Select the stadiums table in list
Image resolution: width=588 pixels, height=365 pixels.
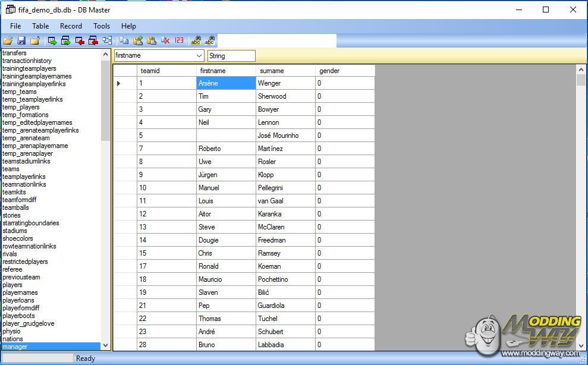(x=15, y=231)
